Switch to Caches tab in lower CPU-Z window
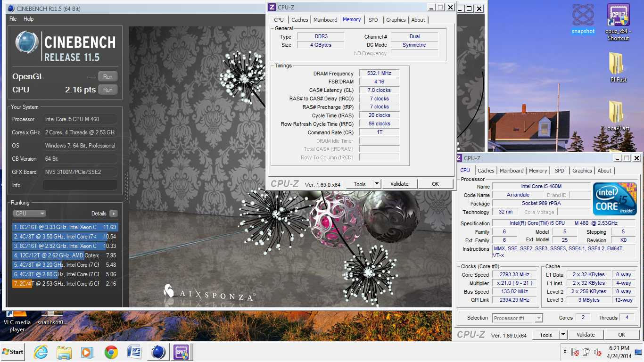 click(x=486, y=171)
